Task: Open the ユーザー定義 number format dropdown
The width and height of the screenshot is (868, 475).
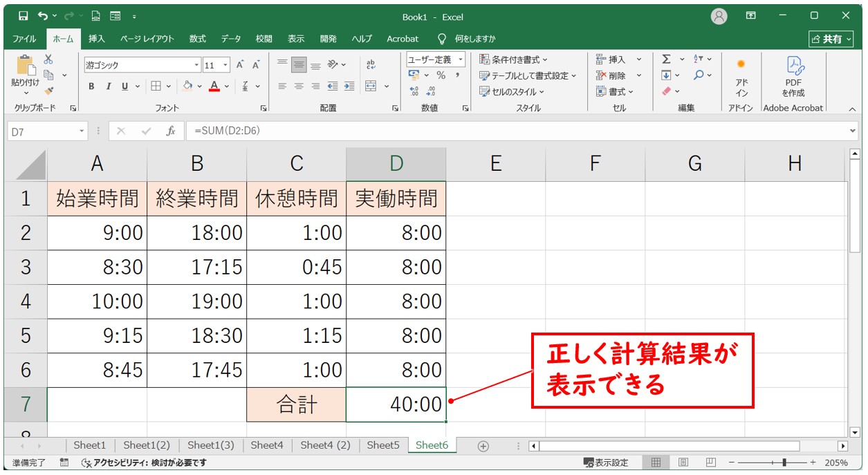Action: click(x=461, y=59)
